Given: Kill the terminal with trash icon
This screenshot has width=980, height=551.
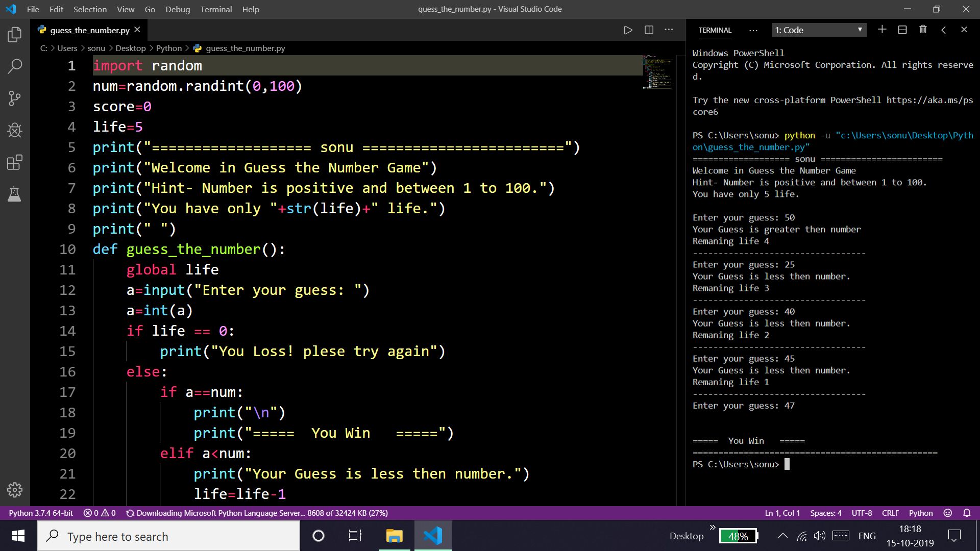Looking at the screenshot, I should pyautogui.click(x=923, y=30).
